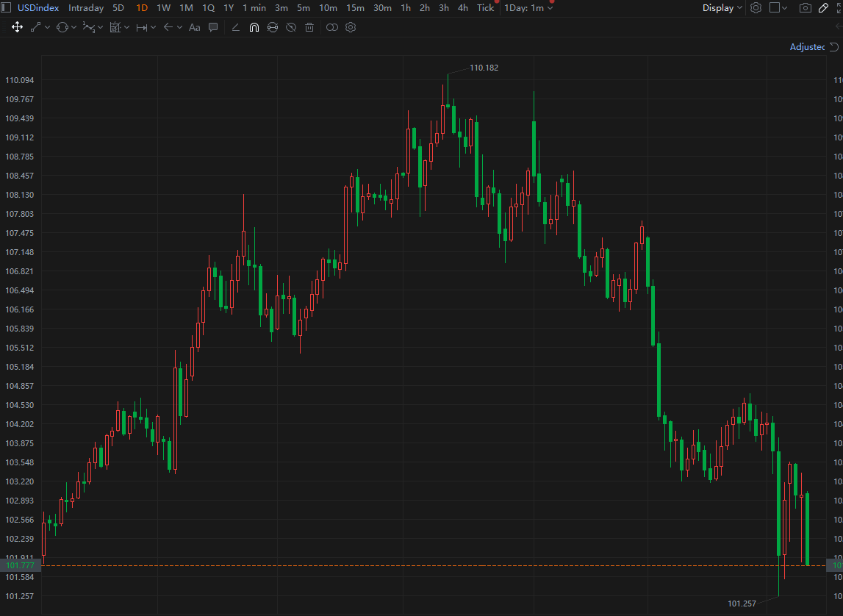Click the USDindex symbol name
The image size is (843, 616).
pos(38,8)
